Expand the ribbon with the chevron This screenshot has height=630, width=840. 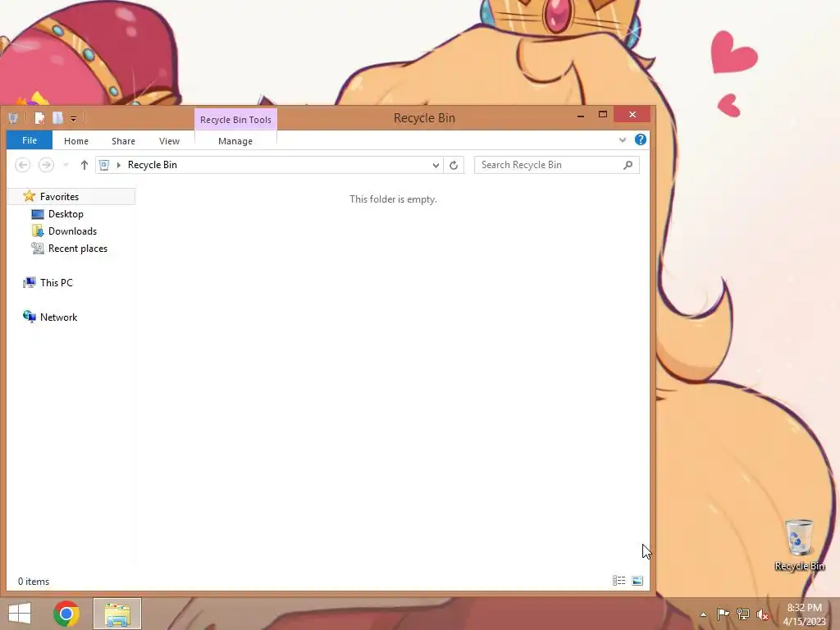click(x=623, y=139)
